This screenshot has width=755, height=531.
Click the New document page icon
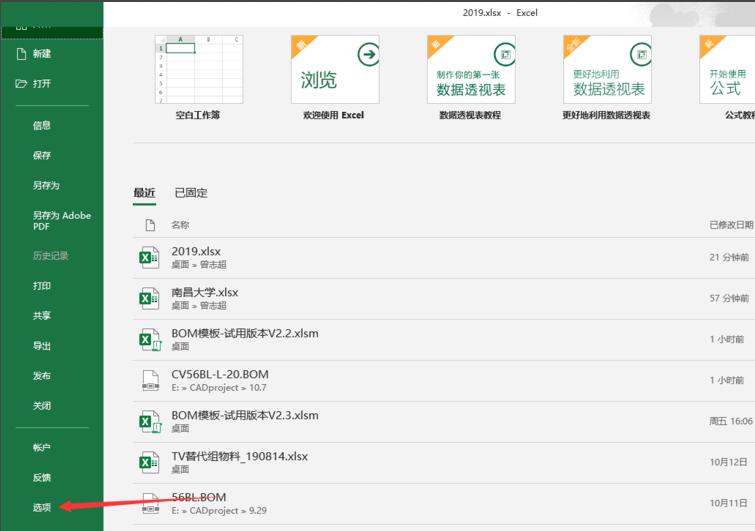pyautogui.click(x=21, y=54)
